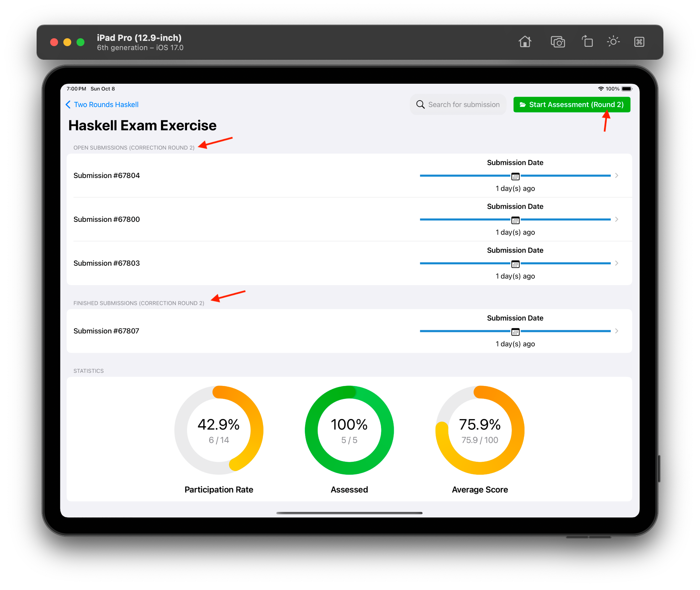700x590 pixels.
Task: Click the Average Score 75.9% ring
Action: [479, 430]
